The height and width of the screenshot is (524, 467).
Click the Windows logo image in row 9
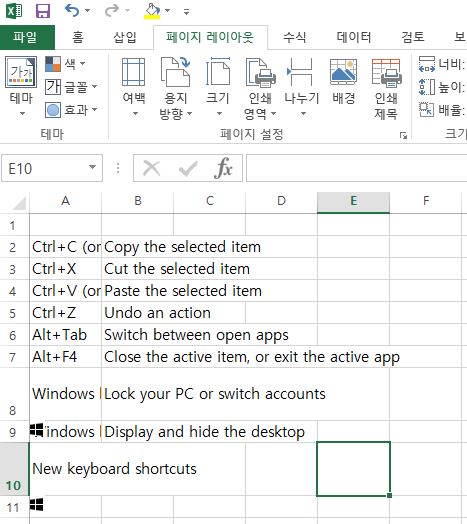(x=36, y=430)
